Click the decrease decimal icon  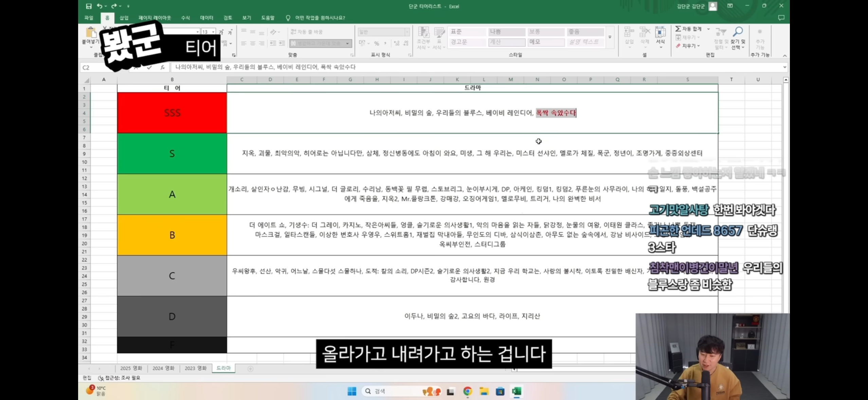click(x=406, y=43)
